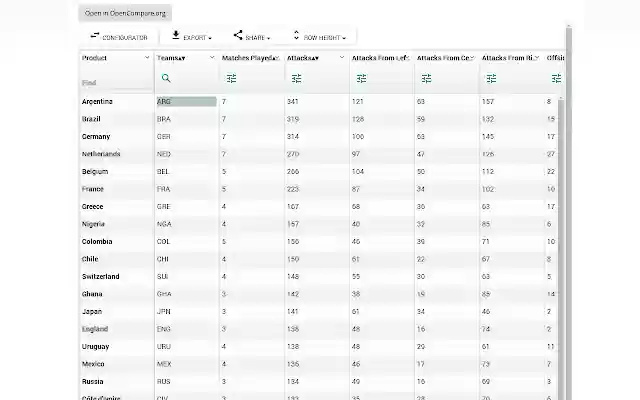The width and height of the screenshot is (640, 400).
Task: Click the Configurator swap icon
Action: pos(95,36)
